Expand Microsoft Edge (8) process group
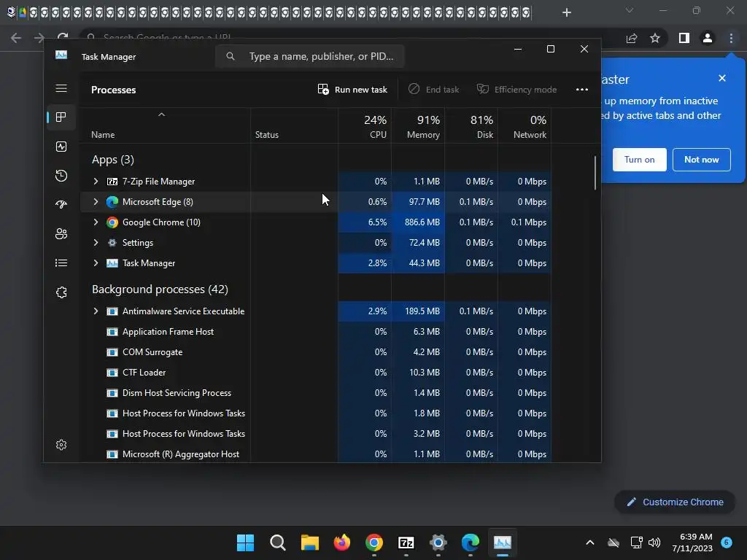Image resolution: width=747 pixels, height=560 pixels. click(96, 202)
